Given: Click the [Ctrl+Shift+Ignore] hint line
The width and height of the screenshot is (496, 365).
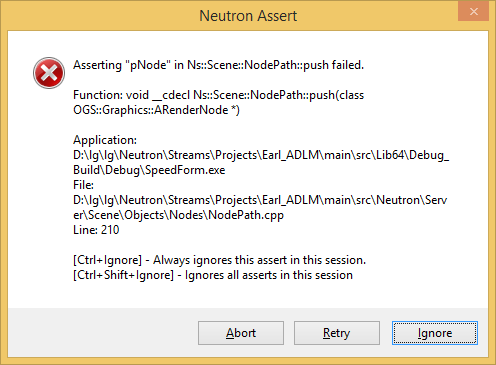Looking at the screenshot, I should click(x=213, y=275).
